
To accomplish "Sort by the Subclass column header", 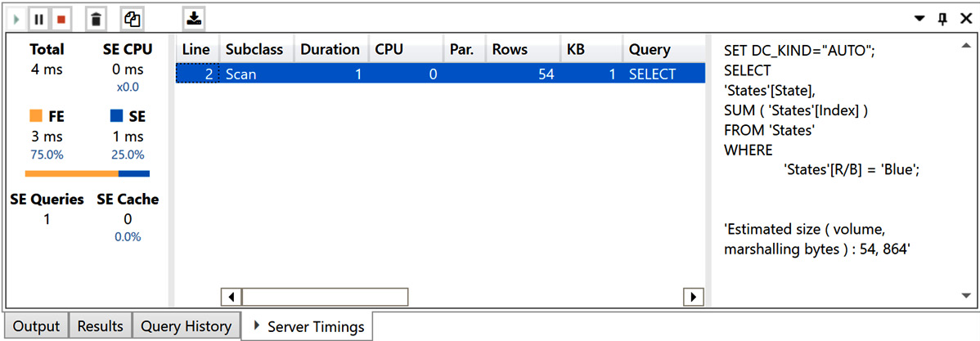I will (254, 49).
